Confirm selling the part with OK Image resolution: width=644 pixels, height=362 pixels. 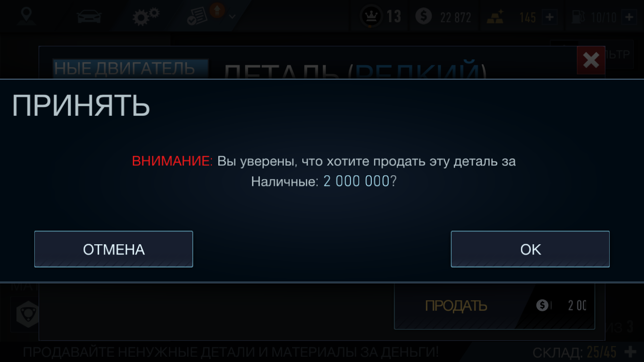coord(530,249)
